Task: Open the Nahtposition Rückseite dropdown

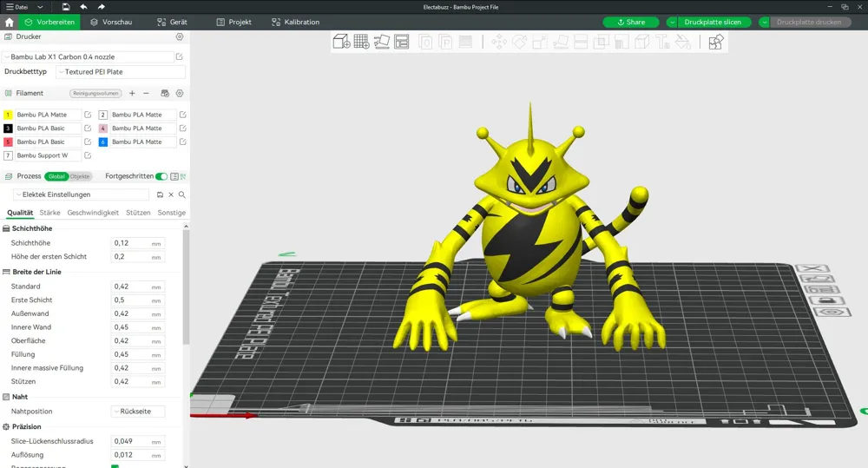Action: (138, 412)
